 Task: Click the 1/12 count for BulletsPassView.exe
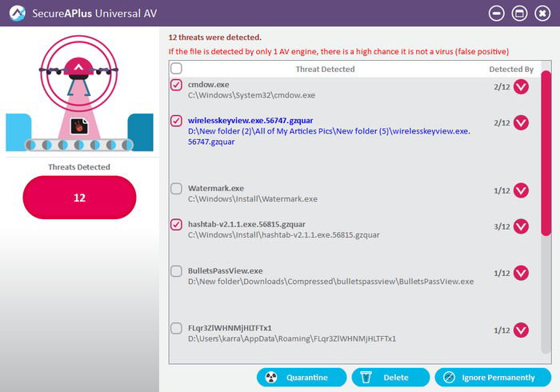point(502,273)
